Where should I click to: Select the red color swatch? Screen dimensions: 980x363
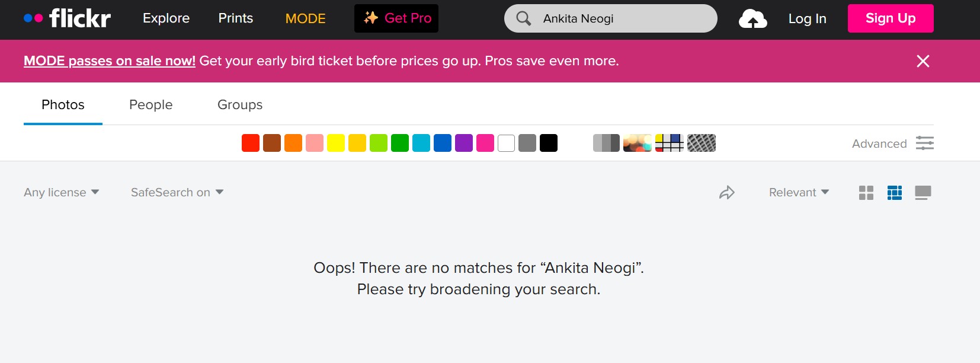pyautogui.click(x=251, y=143)
